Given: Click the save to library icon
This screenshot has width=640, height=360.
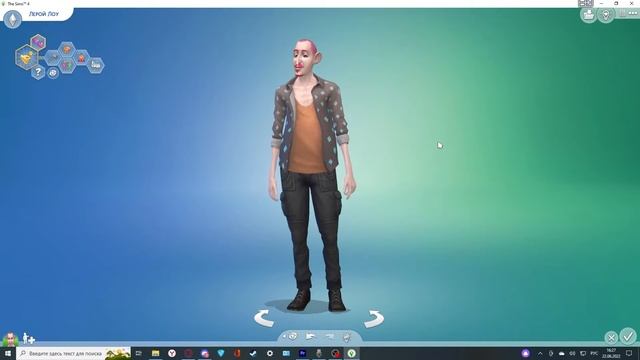Looking at the screenshot, I should [x=589, y=15].
